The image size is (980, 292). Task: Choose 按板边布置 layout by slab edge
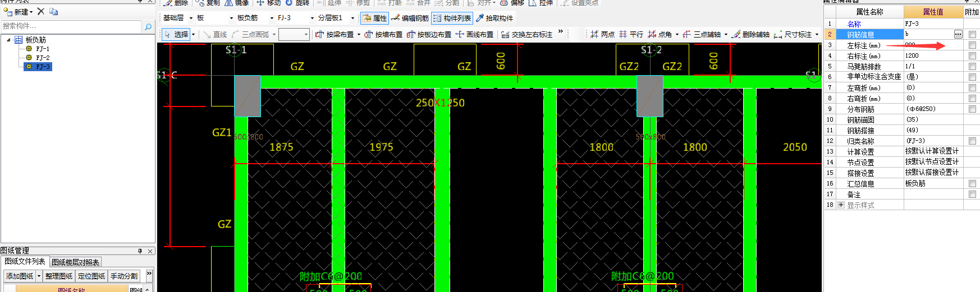[429, 35]
